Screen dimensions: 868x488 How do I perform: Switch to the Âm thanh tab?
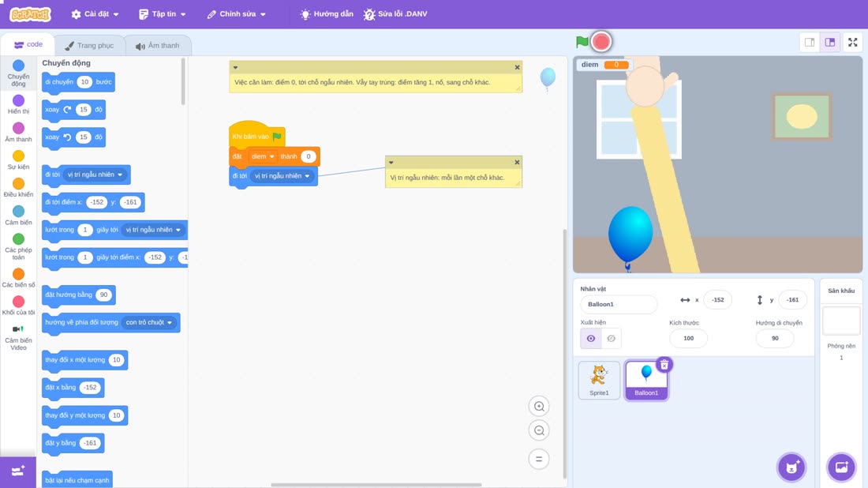coord(158,46)
